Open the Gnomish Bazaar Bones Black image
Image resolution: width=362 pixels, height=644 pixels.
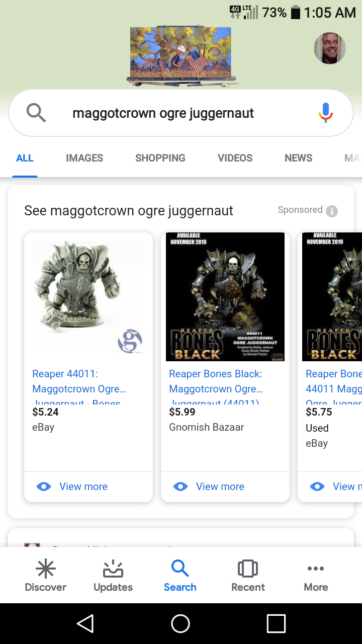225,297
